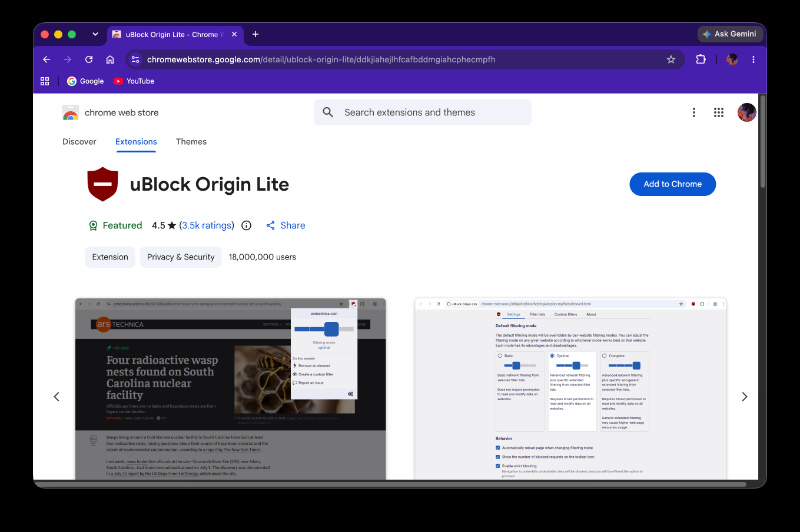Open the home page via the house icon
The image size is (800, 532).
tap(110, 60)
